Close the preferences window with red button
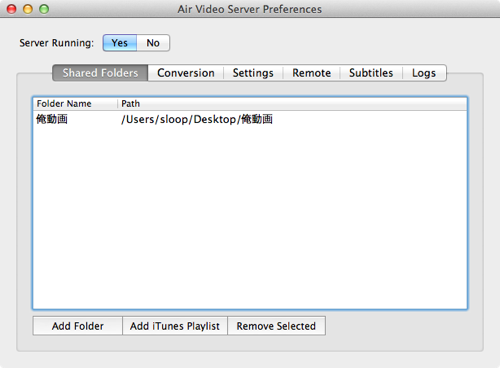The image size is (500, 368). [x=12, y=9]
